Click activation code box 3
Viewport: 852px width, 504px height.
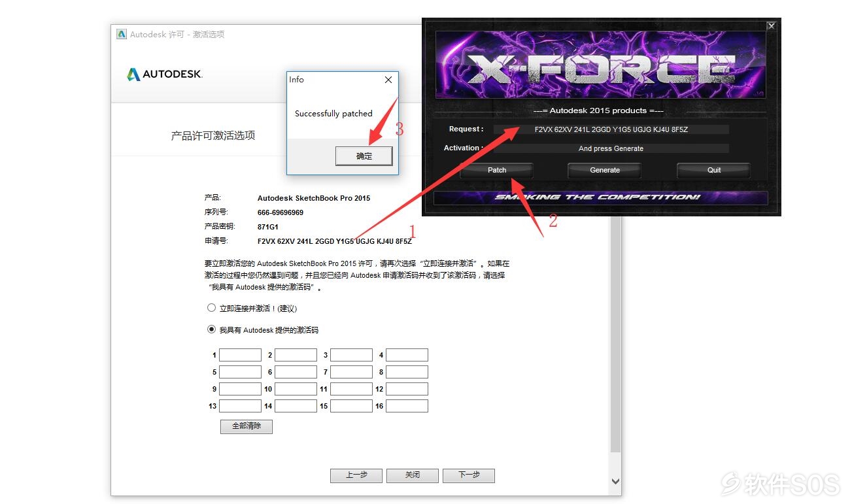click(x=351, y=355)
